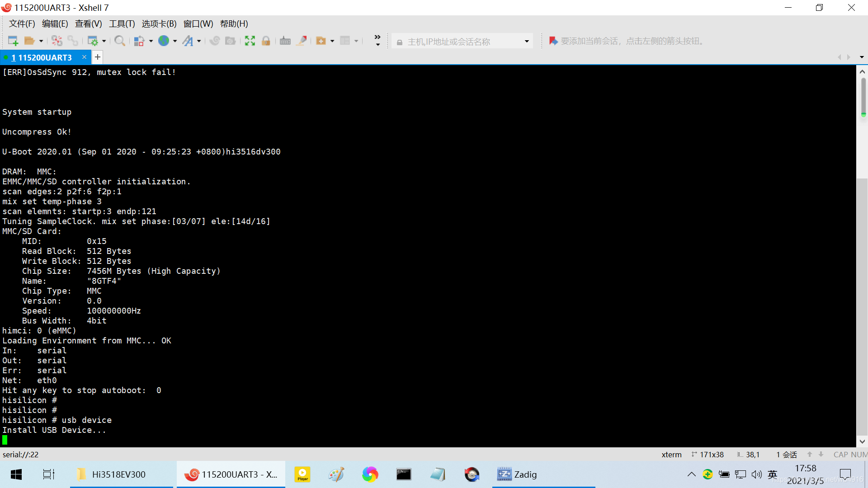Click the keyboard mapping icon
This screenshot has width=868, height=488.
pyautogui.click(x=285, y=41)
